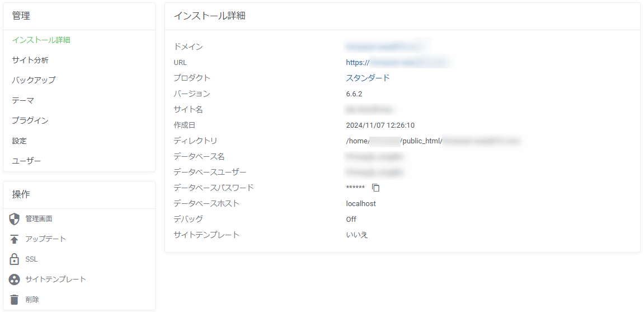644x312 pixels.
Task: Select 設定 in the sidebar
Action: pyautogui.click(x=20, y=141)
